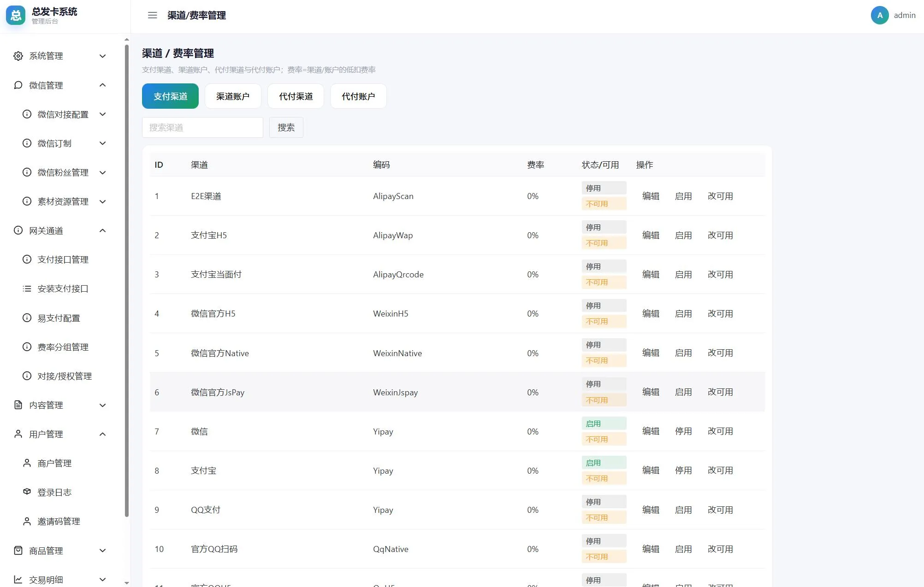Click 启用 for QQ支付 row
The image size is (924, 587).
[683, 510]
